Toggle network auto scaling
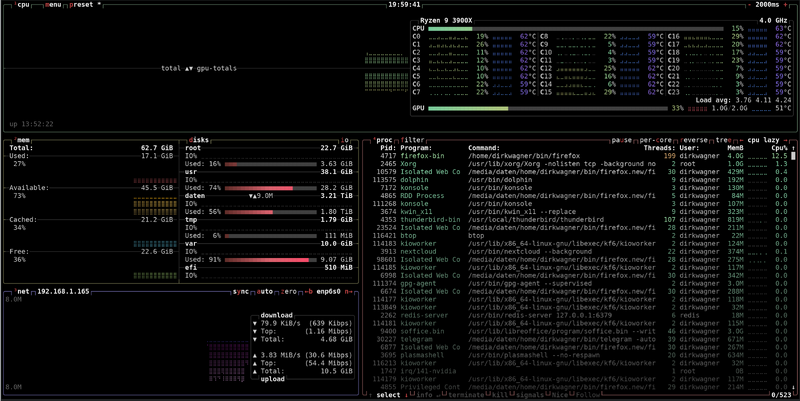Viewport: 800px width, 401px height. 264,291
